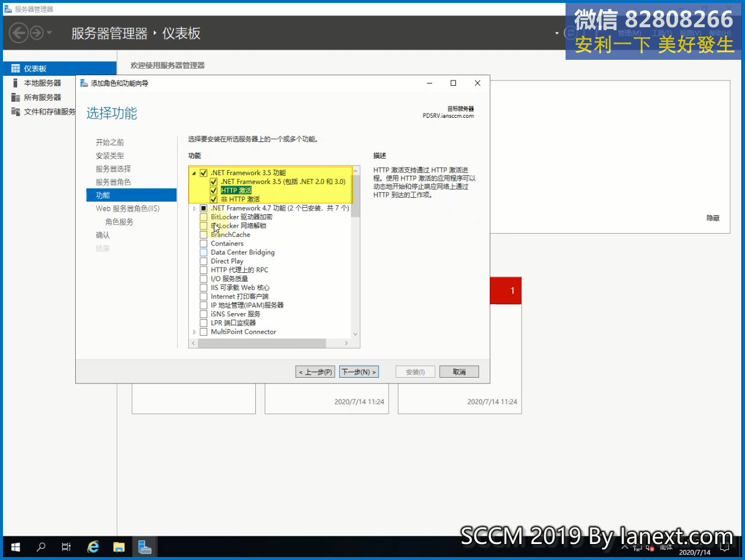745x560 pixels.
Task: Open the Web 服务器角色(IIS) step
Action: (x=128, y=208)
